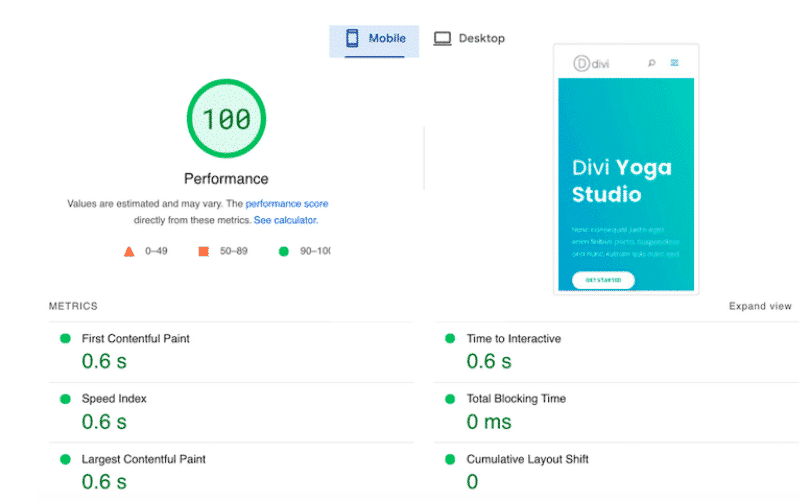
Task: Click the green circle 90–100 legend icon
Action: point(284,251)
